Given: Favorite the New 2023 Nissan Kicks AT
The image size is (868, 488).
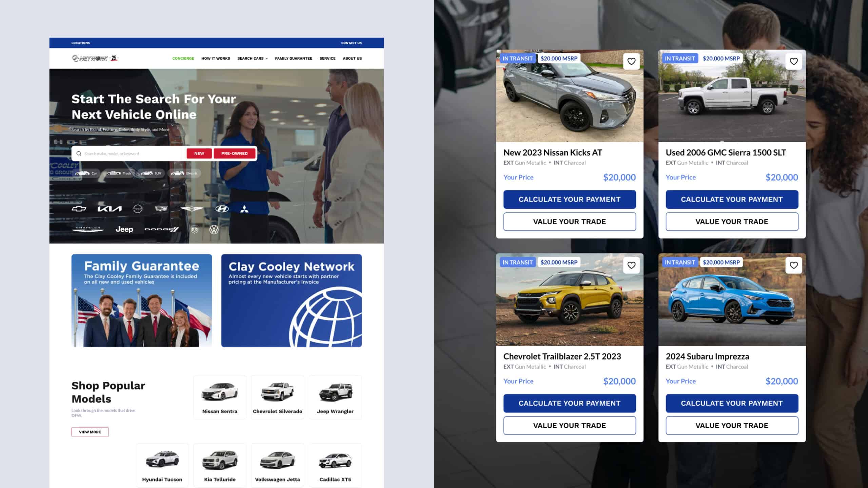Looking at the screenshot, I should coord(631,61).
